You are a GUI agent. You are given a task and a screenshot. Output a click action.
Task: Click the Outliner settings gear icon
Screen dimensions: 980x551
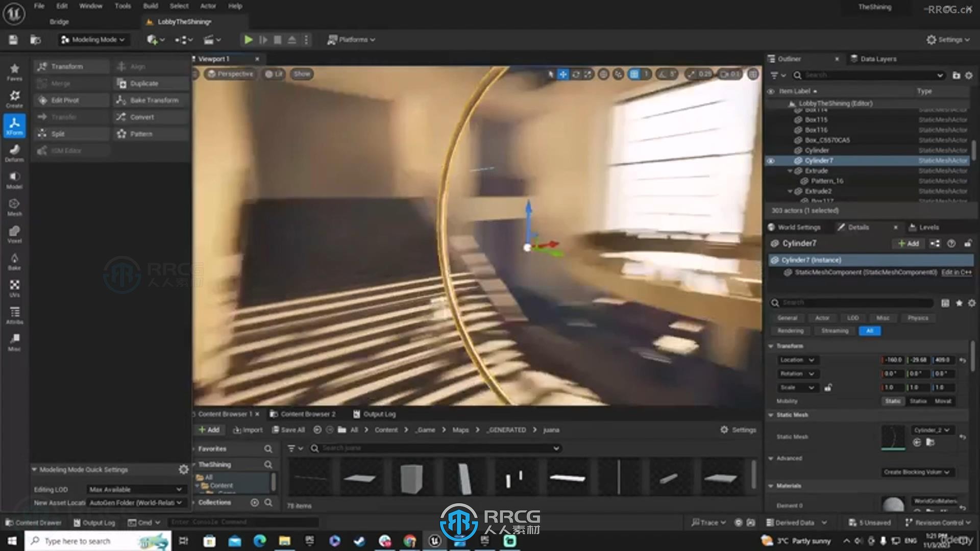969,76
